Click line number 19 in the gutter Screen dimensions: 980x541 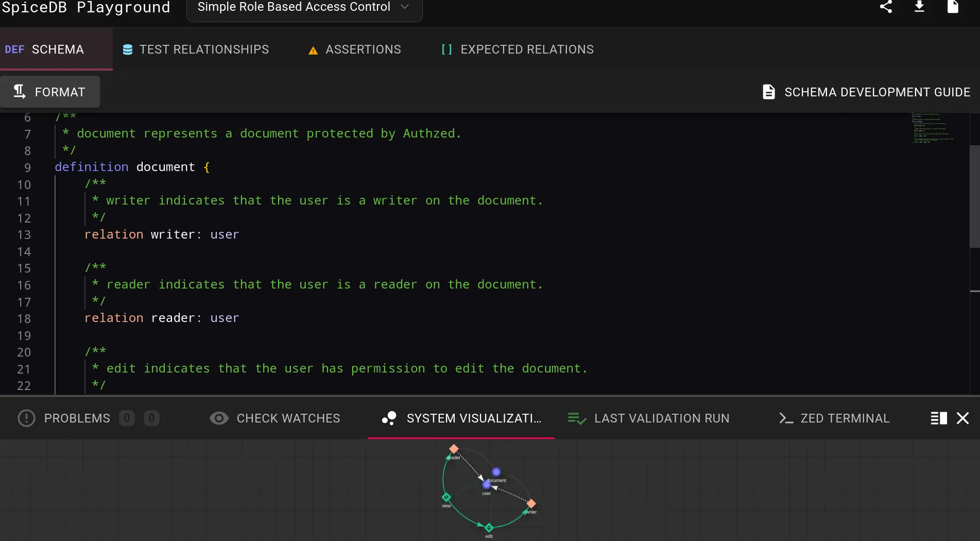tap(24, 335)
